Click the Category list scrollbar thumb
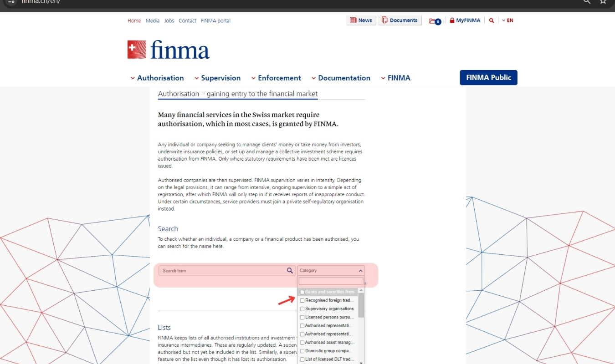 coord(361,305)
